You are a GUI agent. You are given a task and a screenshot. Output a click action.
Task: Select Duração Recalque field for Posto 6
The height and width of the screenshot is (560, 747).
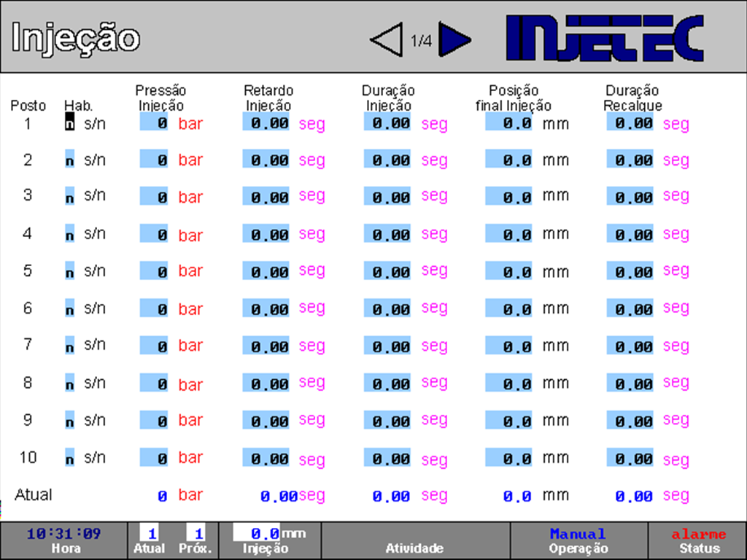pos(630,310)
